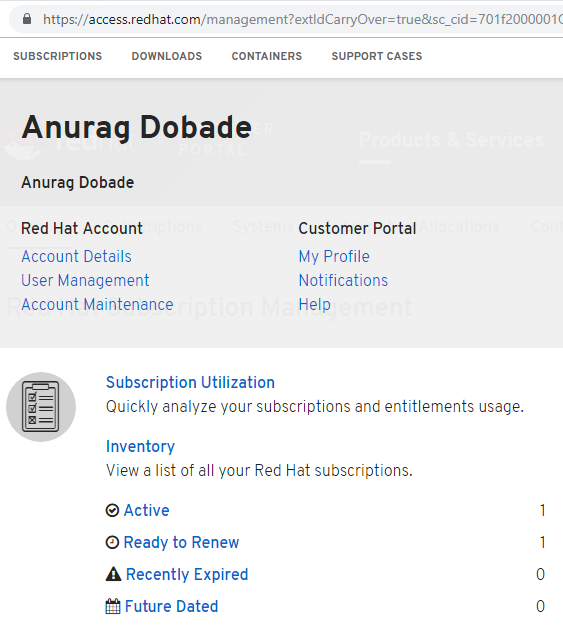Viewport: 563px width, 631px height.
Task: Click the subscription checklist clipboard icon
Action: tap(41, 406)
